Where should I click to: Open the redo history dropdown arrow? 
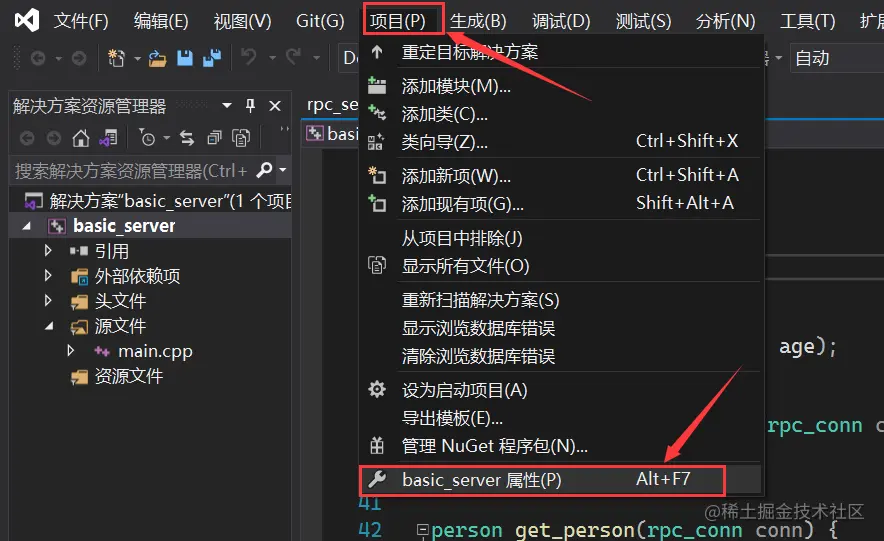coord(316,58)
